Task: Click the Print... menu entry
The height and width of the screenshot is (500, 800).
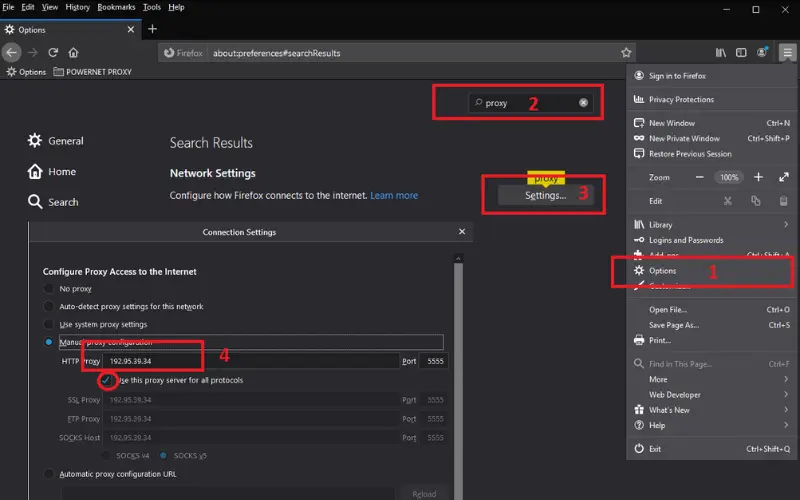Action: [x=711, y=340]
